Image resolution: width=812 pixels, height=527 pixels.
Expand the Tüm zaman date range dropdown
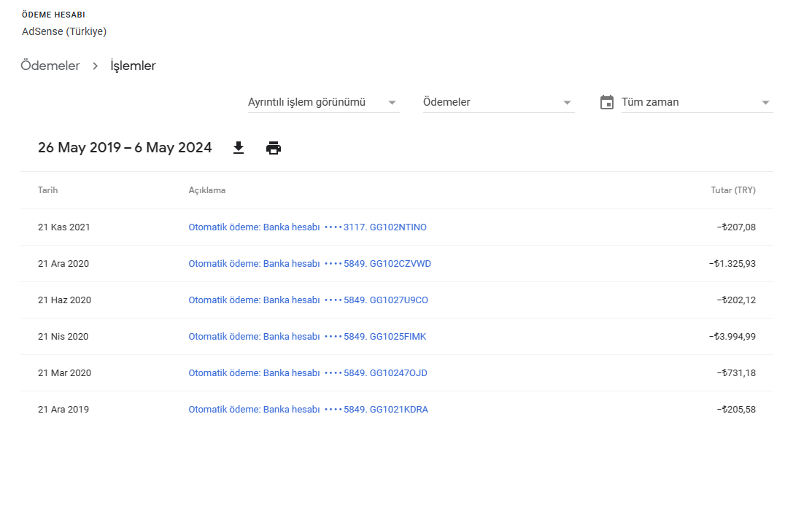(x=697, y=102)
